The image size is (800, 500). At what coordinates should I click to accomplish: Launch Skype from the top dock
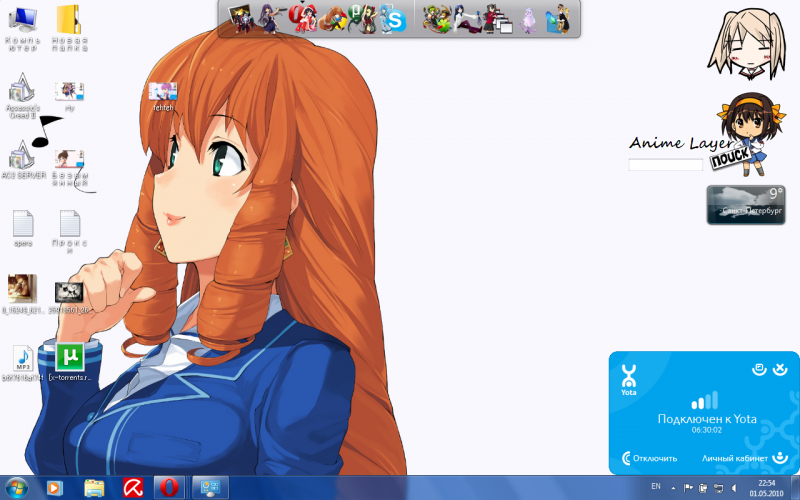tap(393, 20)
